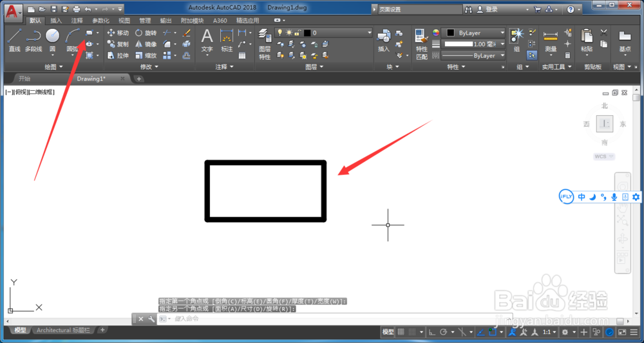Screen dimensions: 644x343
Task: Toggle snap mode in status bar
Action: coord(412,332)
